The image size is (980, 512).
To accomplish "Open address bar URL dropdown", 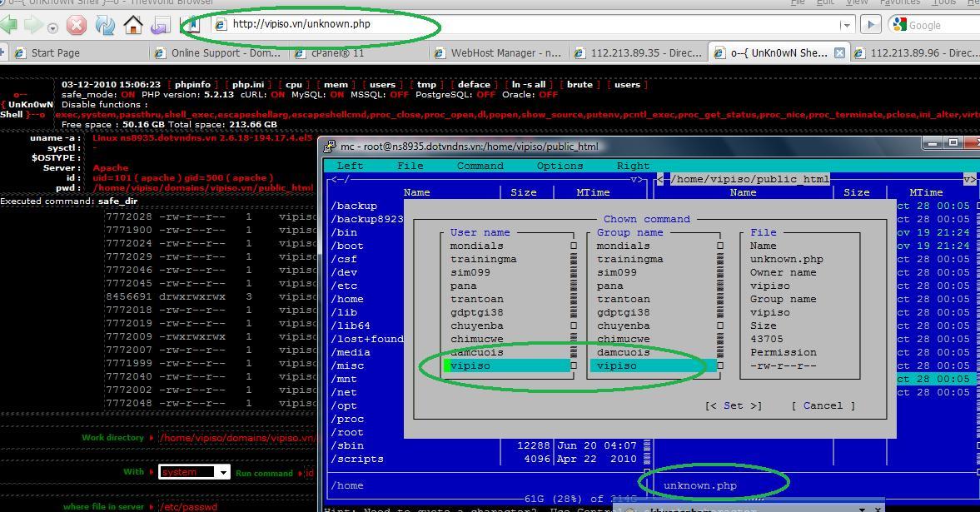I will coord(846,26).
